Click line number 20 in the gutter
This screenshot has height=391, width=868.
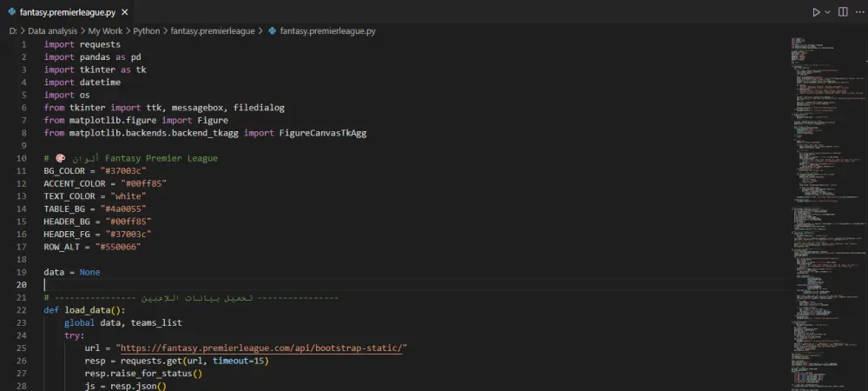23,285
